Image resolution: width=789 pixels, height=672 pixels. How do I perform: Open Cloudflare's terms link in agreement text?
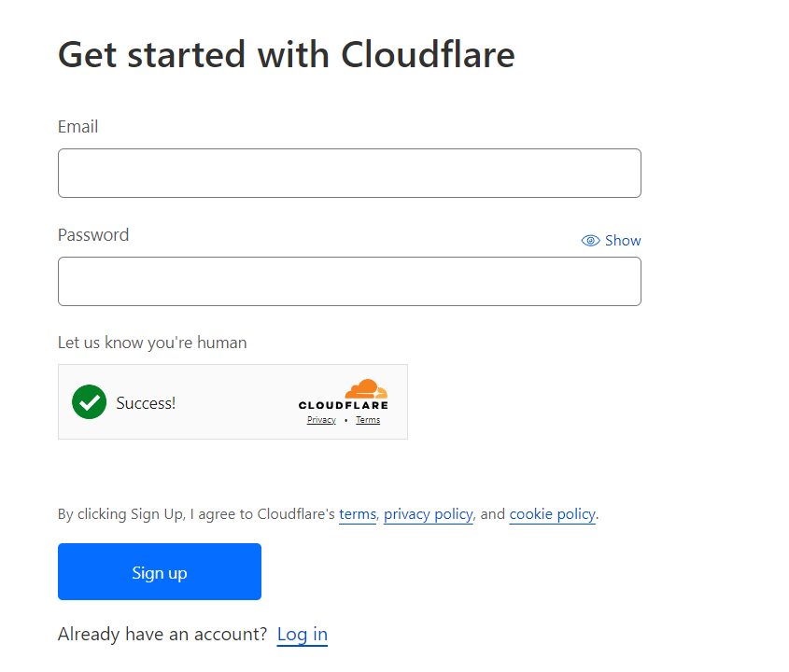tap(358, 514)
